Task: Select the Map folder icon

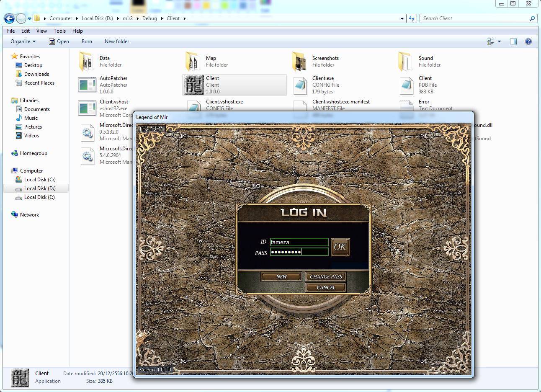Action: click(193, 62)
